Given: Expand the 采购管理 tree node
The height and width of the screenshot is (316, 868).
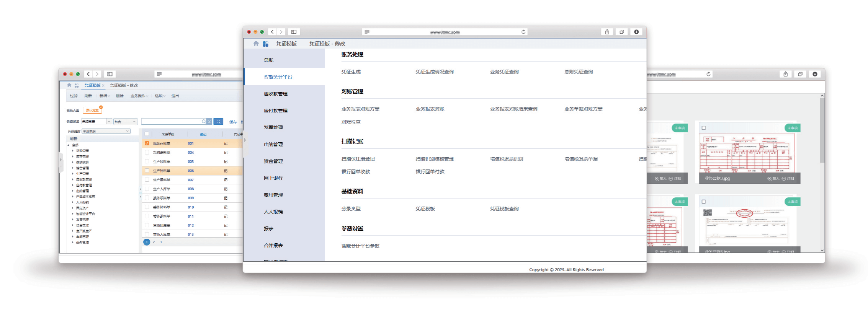Looking at the screenshot, I should pyautogui.click(x=73, y=151).
